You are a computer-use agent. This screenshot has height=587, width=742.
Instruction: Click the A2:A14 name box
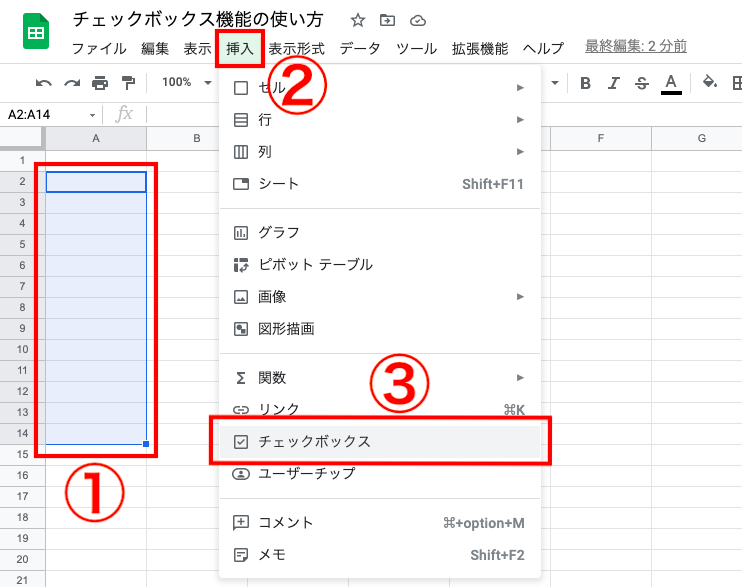click(29, 115)
